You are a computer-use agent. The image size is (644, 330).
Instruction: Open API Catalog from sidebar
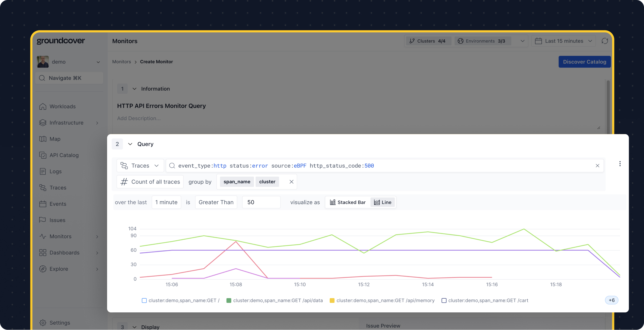pos(64,155)
